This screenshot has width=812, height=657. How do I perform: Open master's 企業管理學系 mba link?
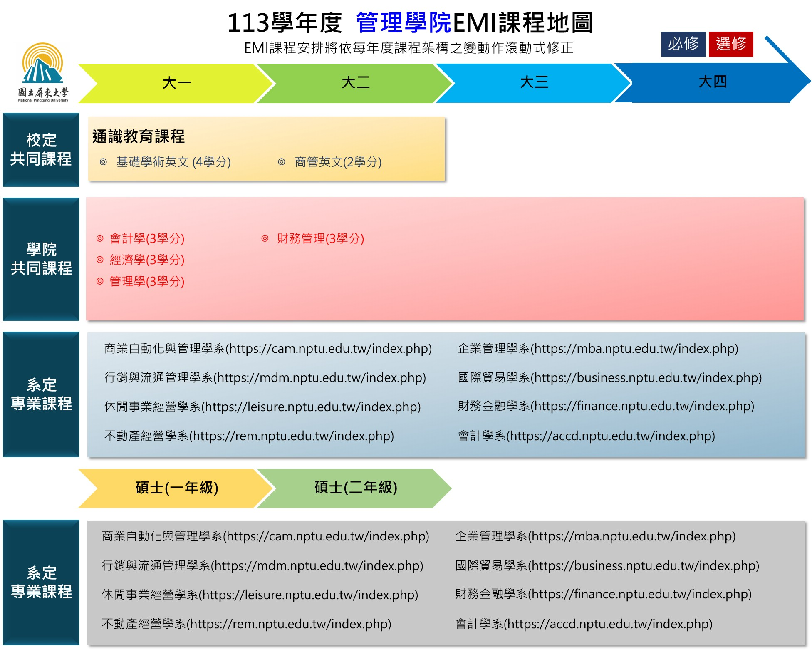point(595,536)
